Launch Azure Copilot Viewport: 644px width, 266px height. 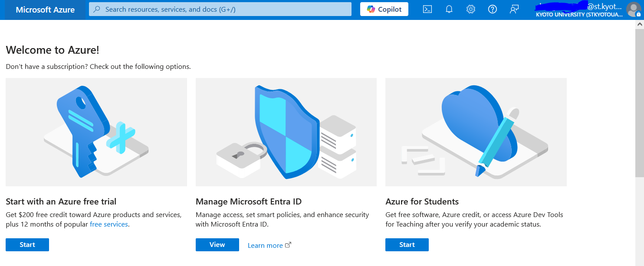click(384, 9)
